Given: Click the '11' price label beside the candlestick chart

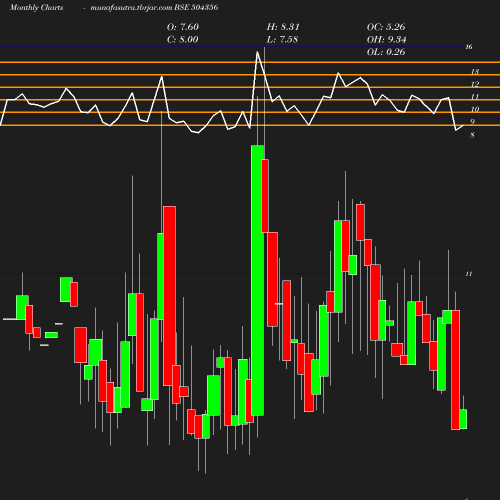Looking at the screenshot, I should point(469,274).
